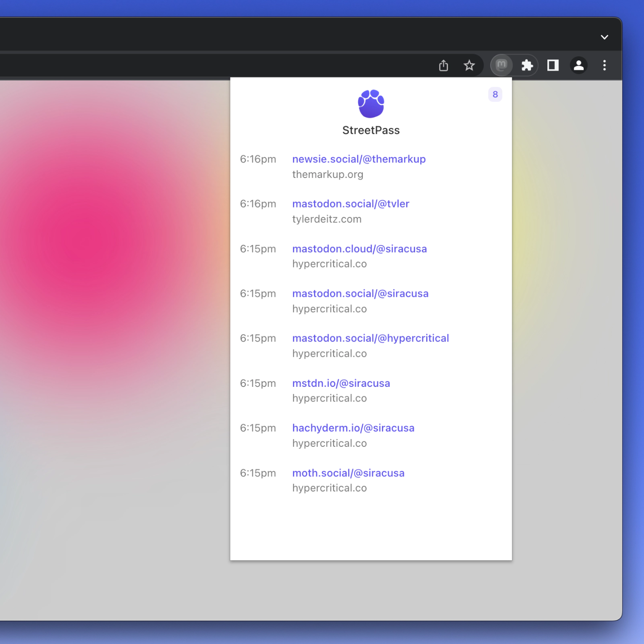Open newsie.social/@themarkup link
Viewport: 644px width, 644px height.
[359, 159]
